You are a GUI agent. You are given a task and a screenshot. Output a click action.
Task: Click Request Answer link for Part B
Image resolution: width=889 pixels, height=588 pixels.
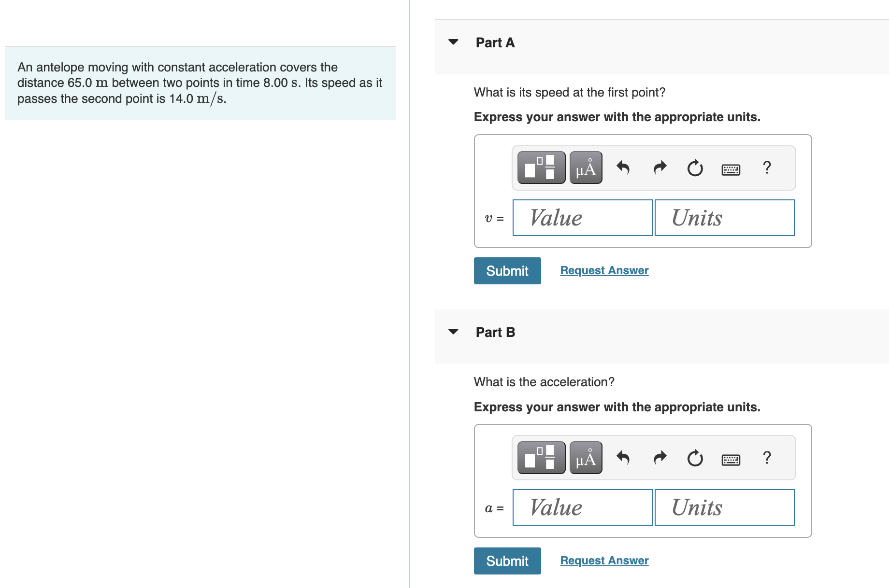pyautogui.click(x=604, y=560)
